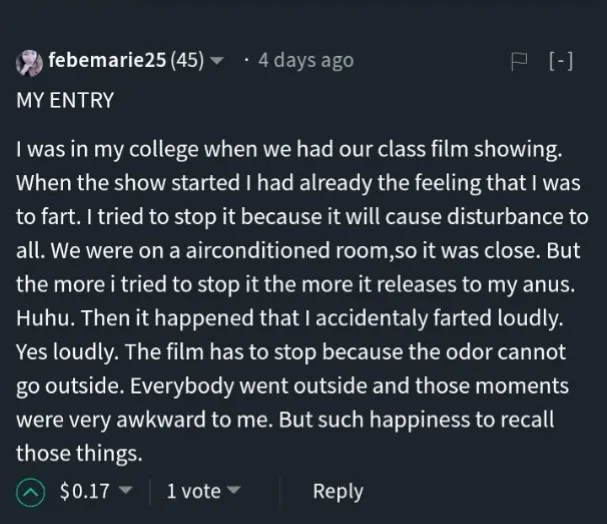Flag this comment with the flag icon
607x524 pixels.
(519, 62)
